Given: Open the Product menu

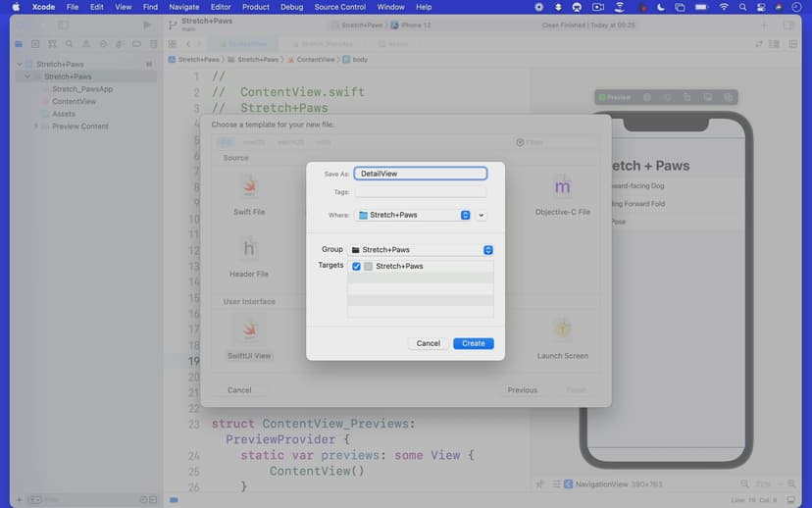Looking at the screenshot, I should [x=256, y=7].
